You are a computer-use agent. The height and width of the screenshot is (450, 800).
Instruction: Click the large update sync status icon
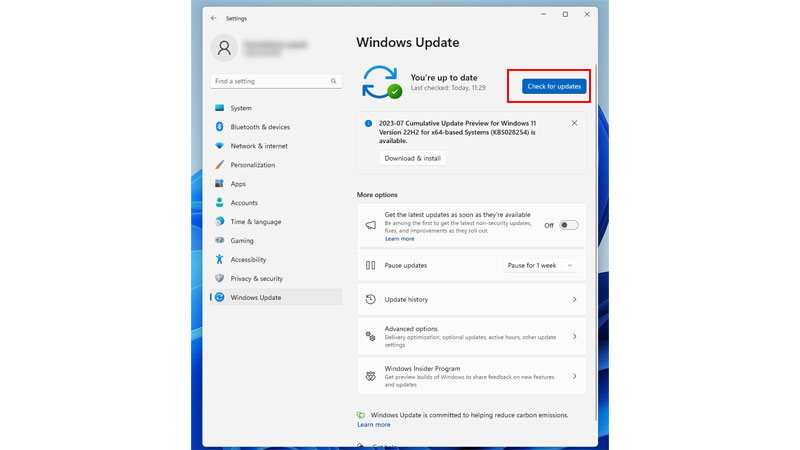(381, 82)
